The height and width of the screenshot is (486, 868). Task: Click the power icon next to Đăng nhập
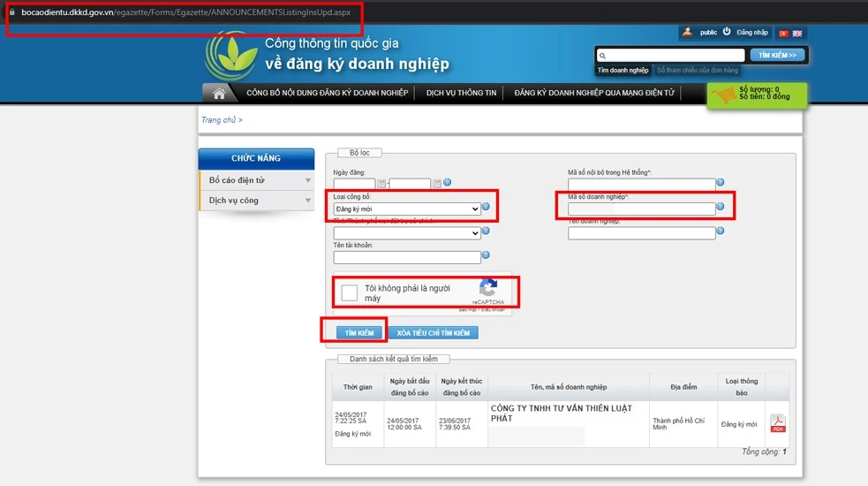[x=727, y=32]
